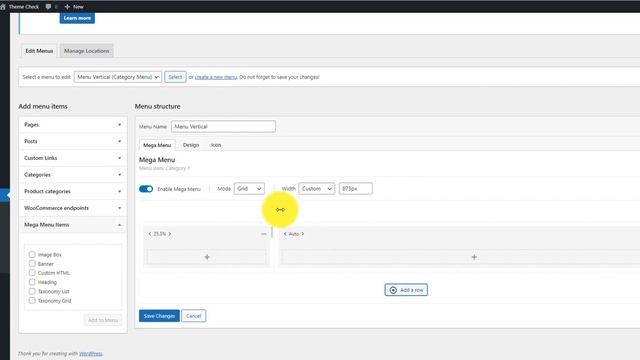Select the Design tab
This screenshot has width=640, height=360.
(x=191, y=145)
